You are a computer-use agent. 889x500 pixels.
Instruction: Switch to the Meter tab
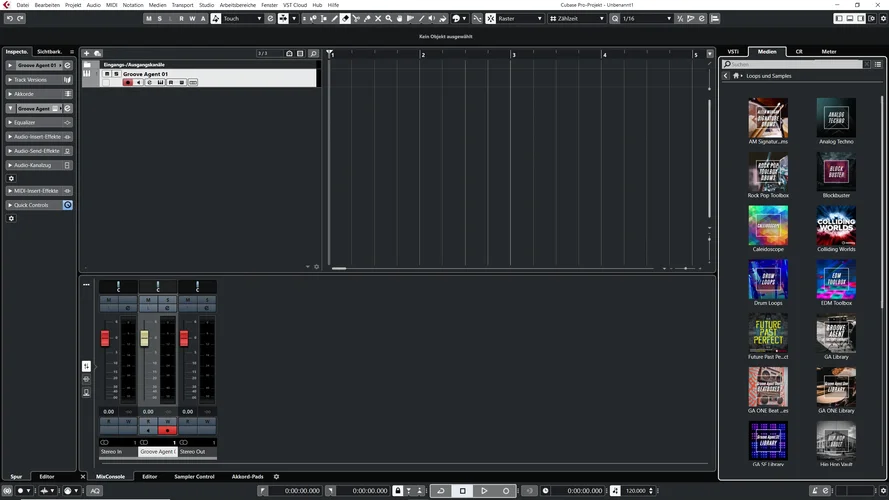(829, 52)
